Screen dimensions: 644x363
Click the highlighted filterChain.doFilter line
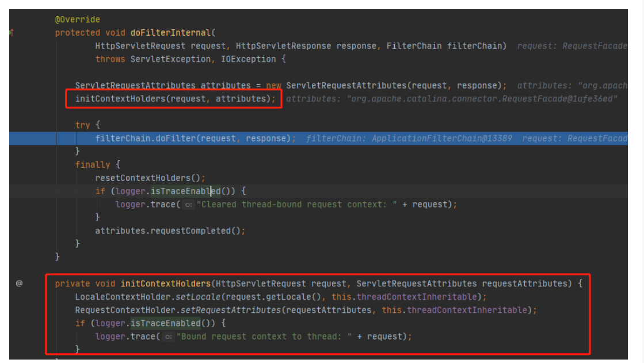pos(318,138)
